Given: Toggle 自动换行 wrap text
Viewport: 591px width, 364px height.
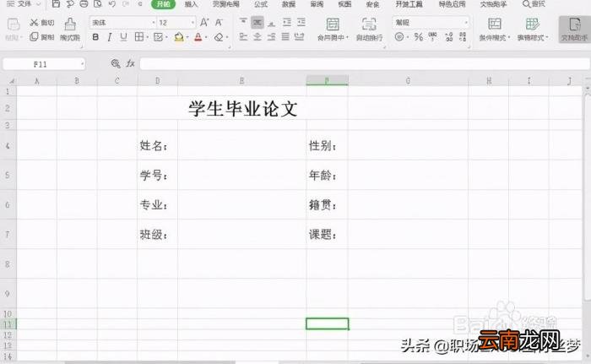Looking at the screenshot, I should (369, 29).
